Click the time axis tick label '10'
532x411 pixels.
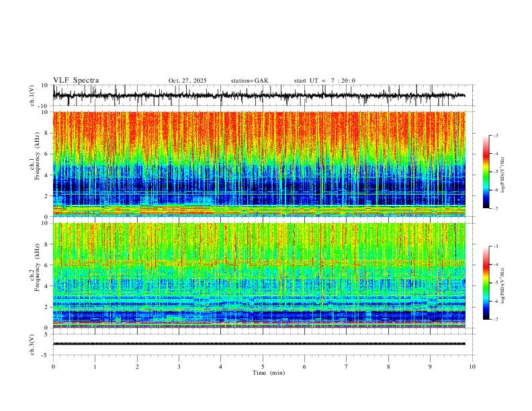pos(472,367)
